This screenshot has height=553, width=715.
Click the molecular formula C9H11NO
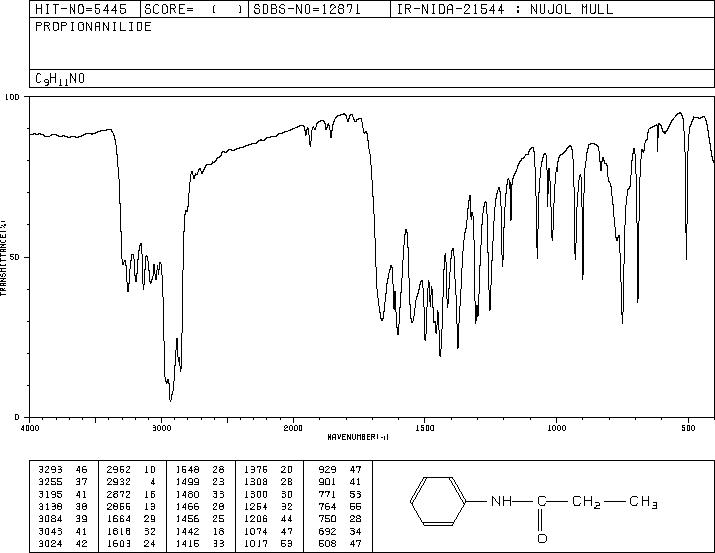pyautogui.click(x=60, y=79)
